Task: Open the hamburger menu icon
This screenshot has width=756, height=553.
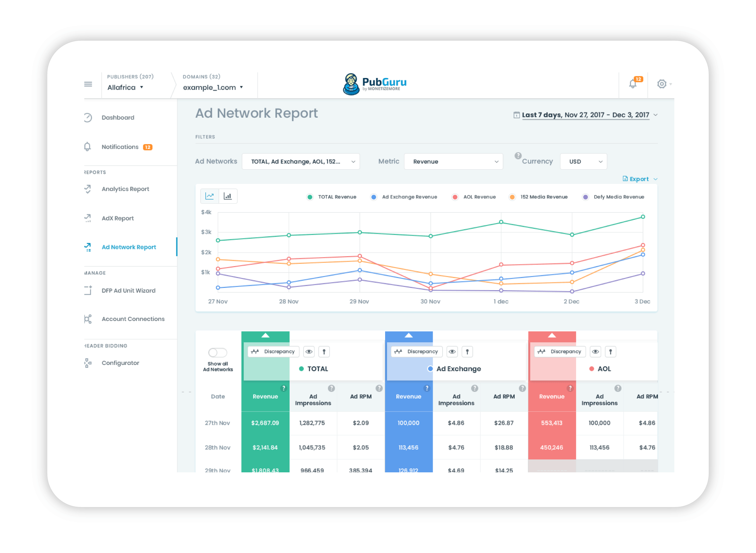Action: (x=88, y=84)
